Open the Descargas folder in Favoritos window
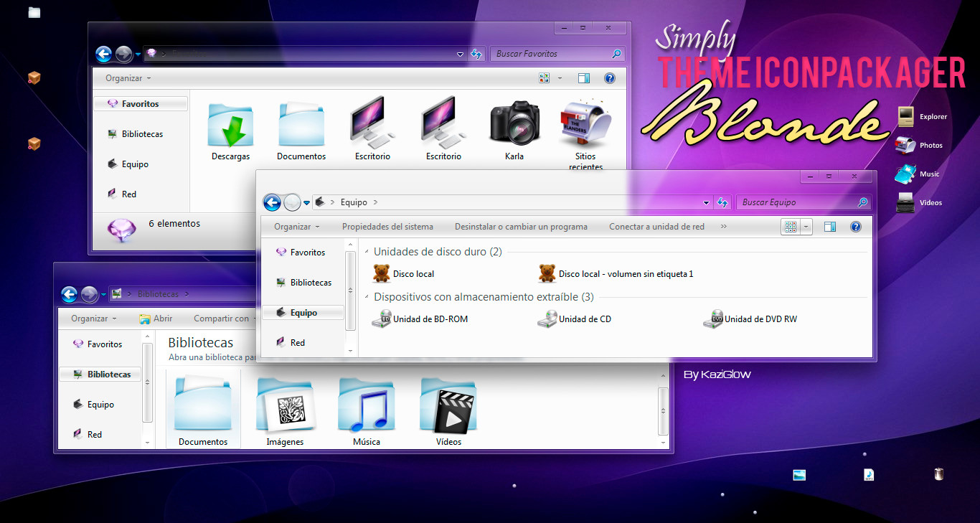 231,131
